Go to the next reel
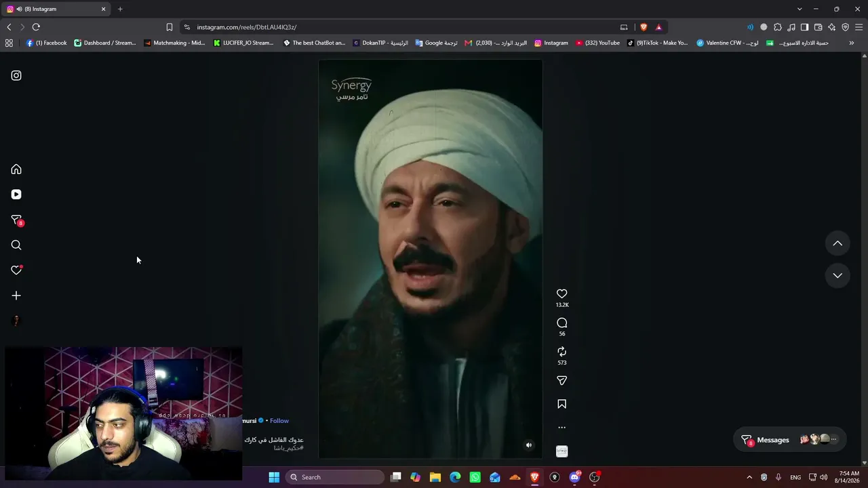 click(x=837, y=275)
